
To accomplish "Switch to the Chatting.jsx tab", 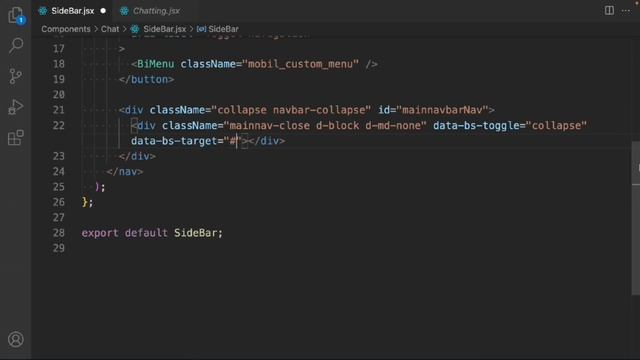I will pyautogui.click(x=156, y=11).
